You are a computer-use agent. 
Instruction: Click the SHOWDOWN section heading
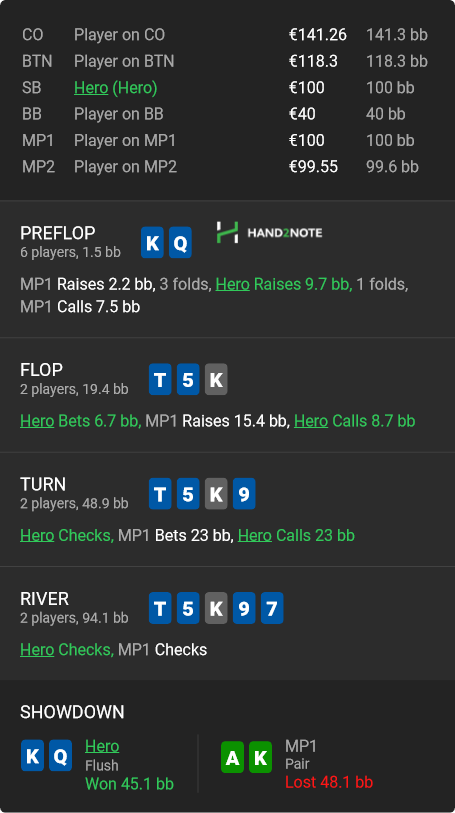coord(72,712)
